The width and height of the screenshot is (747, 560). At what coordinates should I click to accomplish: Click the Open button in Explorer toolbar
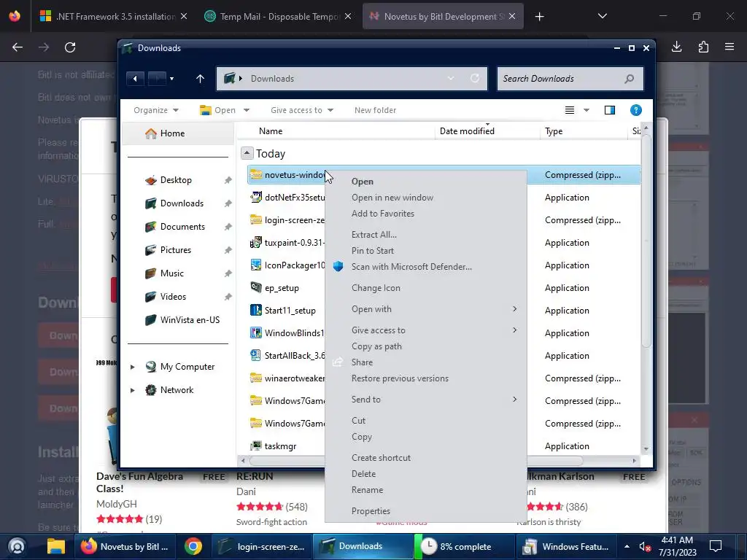217,110
